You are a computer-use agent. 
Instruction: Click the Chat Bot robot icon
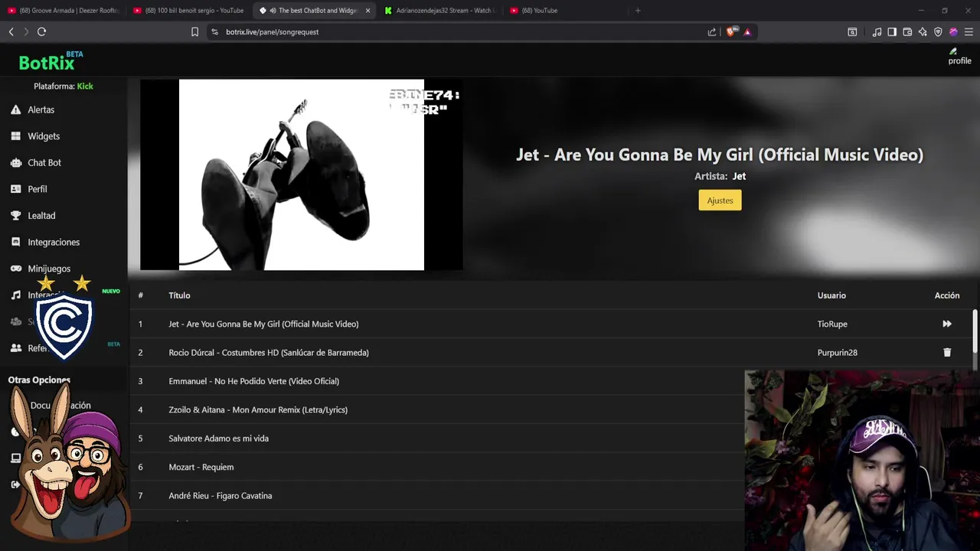pyautogui.click(x=15, y=162)
